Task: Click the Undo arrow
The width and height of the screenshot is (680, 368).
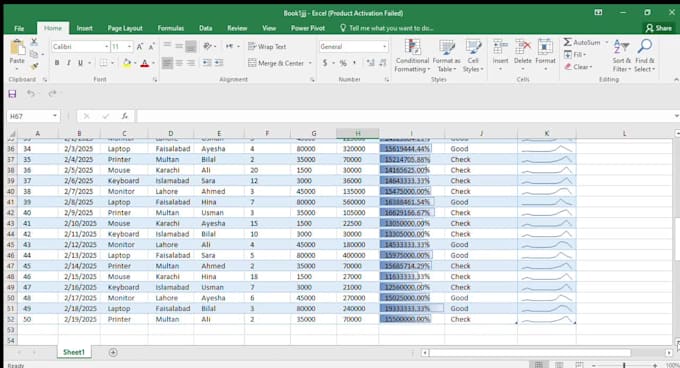Action: click(30, 94)
